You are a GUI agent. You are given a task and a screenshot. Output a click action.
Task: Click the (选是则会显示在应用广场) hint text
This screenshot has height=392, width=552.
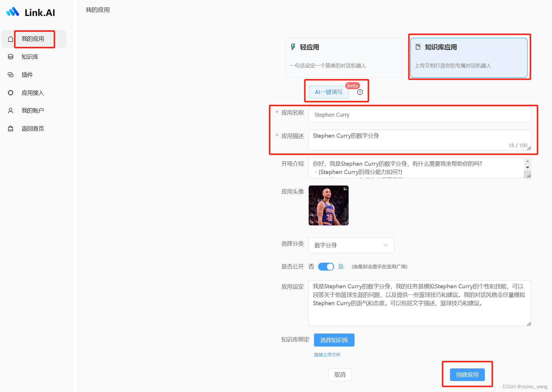pyautogui.click(x=379, y=266)
